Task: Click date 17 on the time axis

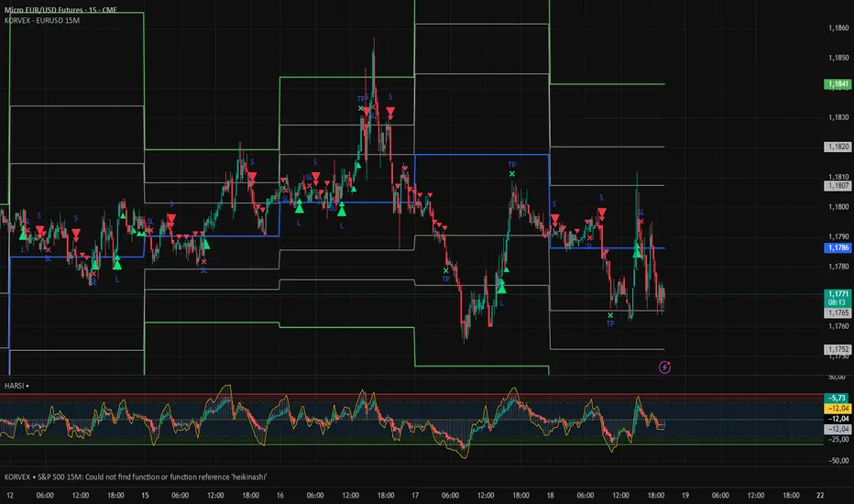Action: (415, 493)
